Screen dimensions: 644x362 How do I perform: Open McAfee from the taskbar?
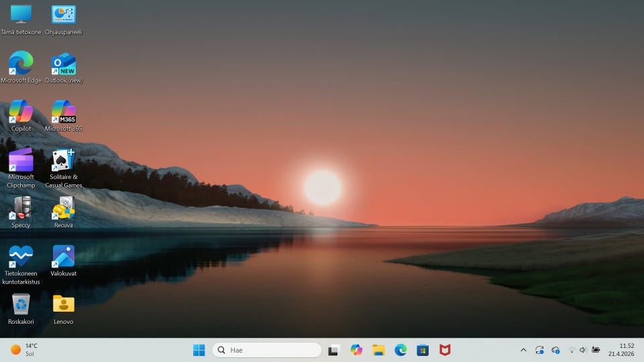[445, 350]
